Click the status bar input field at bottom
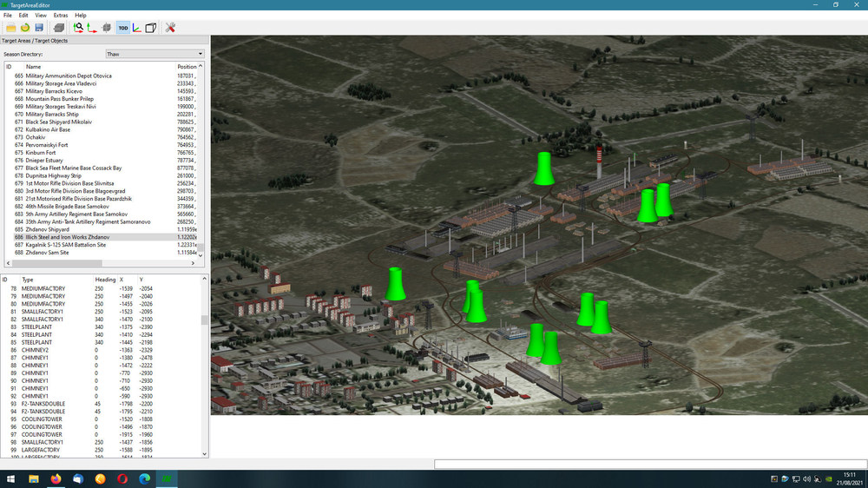 point(650,465)
